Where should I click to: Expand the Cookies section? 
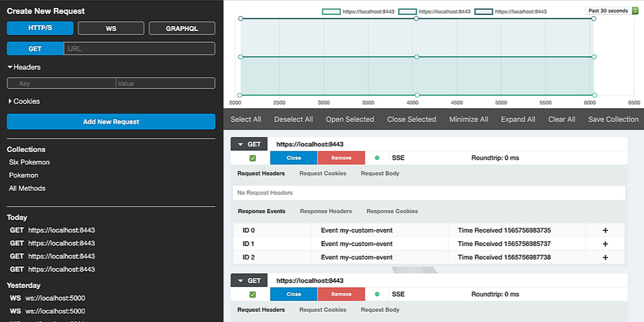pos(24,101)
